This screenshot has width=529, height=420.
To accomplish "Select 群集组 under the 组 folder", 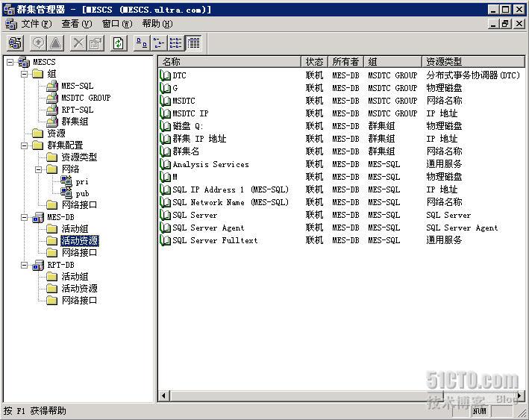I will point(75,122).
